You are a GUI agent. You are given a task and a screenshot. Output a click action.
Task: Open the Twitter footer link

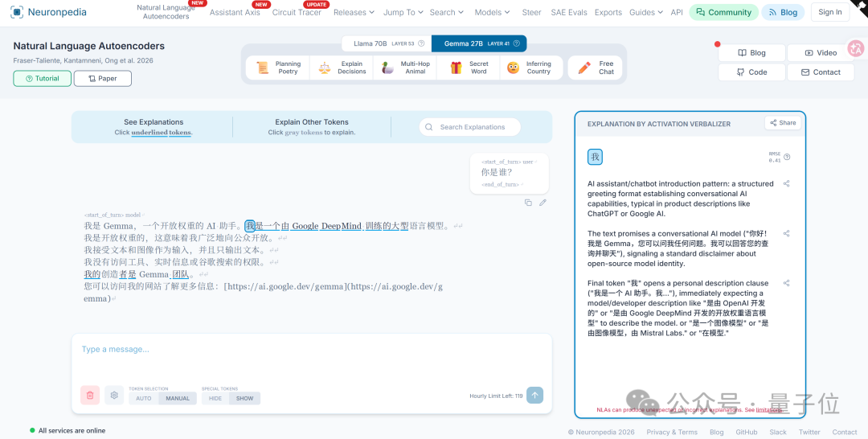[x=809, y=432]
